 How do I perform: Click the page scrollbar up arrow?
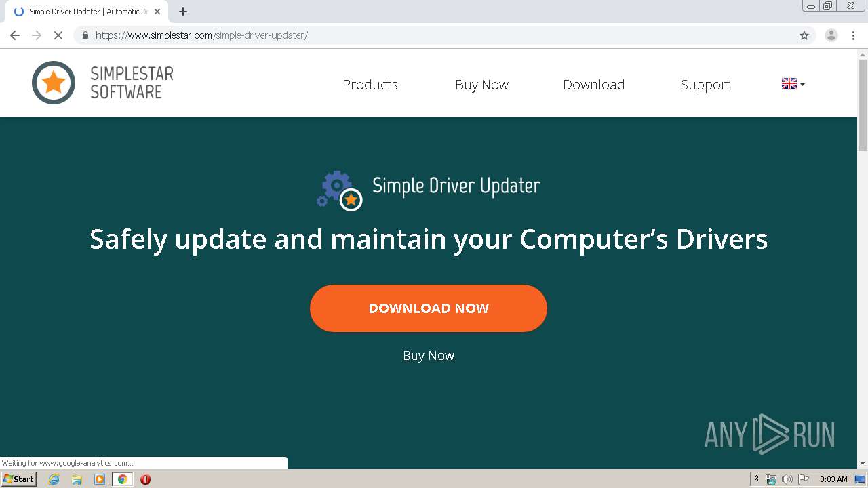coord(863,54)
